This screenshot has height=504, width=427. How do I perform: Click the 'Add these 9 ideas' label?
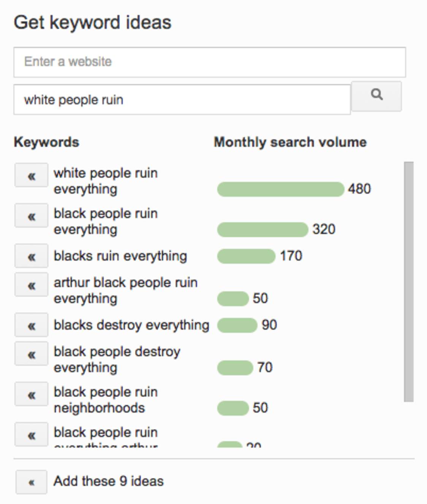[109, 481]
